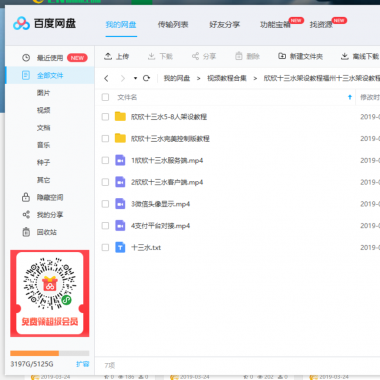Check the box for 3微信头像显示.mp4
Viewport: 380px width, 380px height.
click(x=105, y=204)
